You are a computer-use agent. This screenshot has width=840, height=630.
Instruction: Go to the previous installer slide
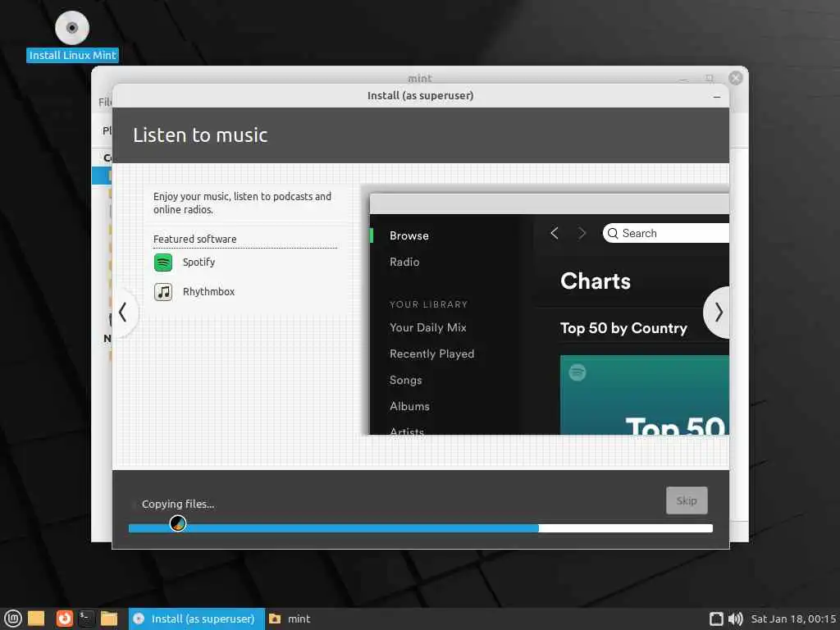(123, 313)
